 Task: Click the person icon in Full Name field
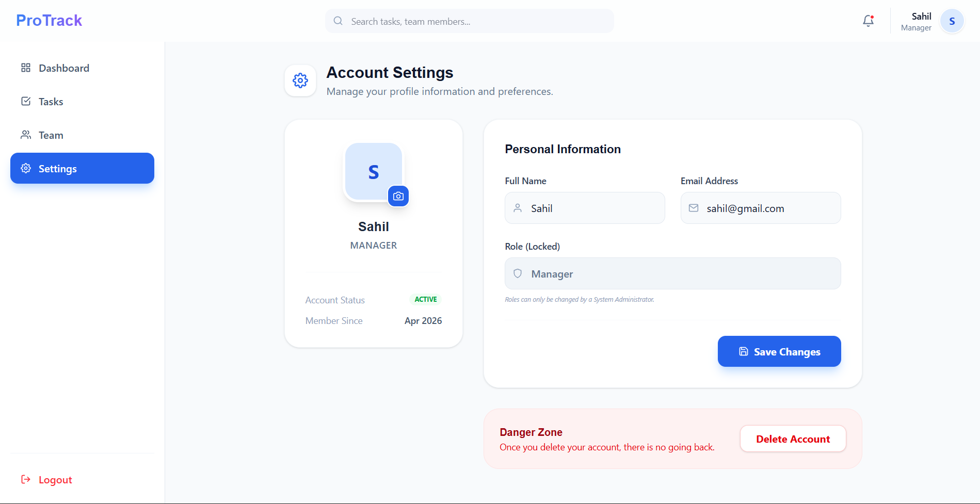pyautogui.click(x=518, y=208)
